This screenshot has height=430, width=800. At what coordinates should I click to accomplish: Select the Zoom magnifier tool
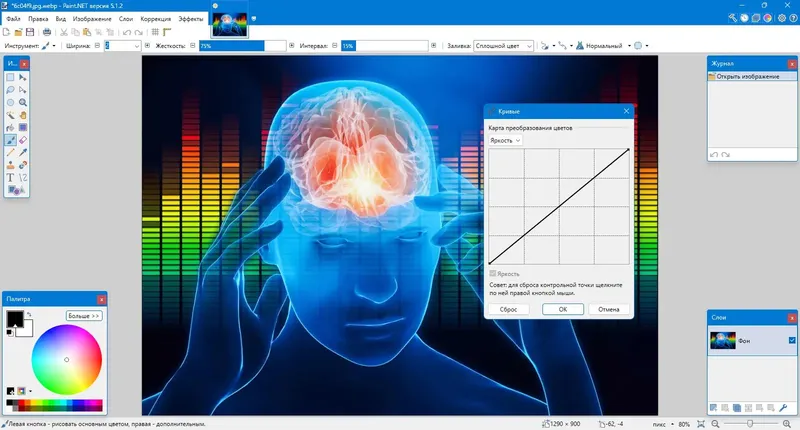click(23, 103)
